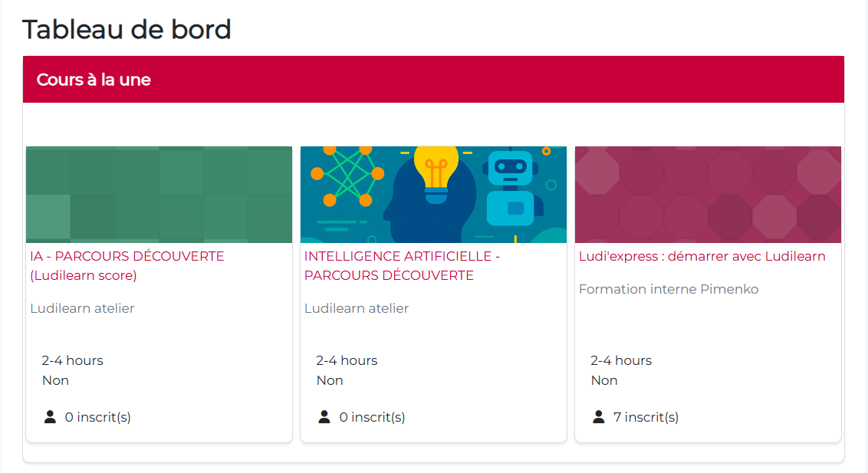Open the AI robot and lightbulb course image
Viewport: 868px width, 473px height.
(433, 195)
